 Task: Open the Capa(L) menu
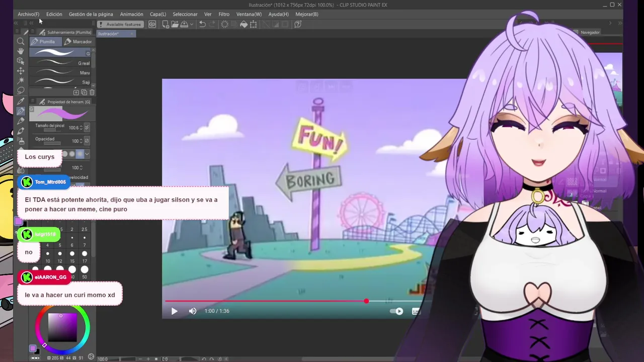158,14
